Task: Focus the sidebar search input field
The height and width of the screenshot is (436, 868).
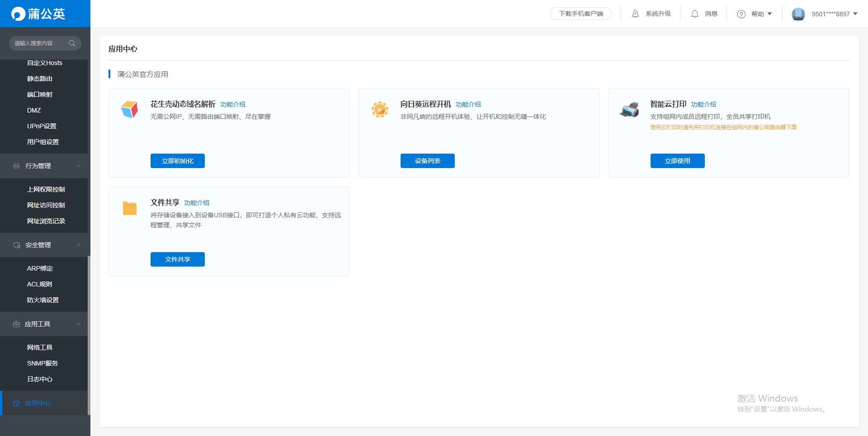Action: pyautogui.click(x=38, y=43)
